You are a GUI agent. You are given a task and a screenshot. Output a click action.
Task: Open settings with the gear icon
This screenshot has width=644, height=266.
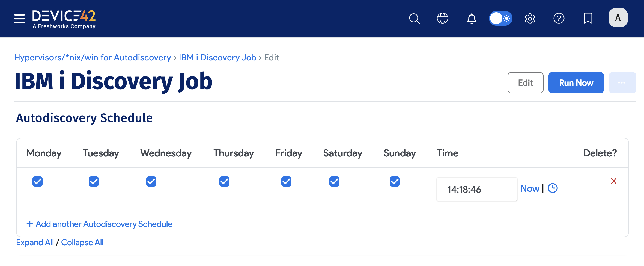pyautogui.click(x=530, y=18)
